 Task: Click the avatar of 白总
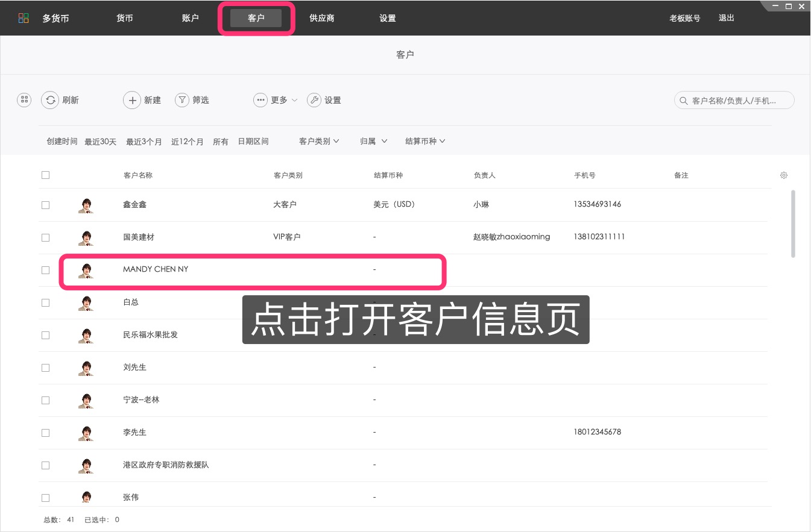click(86, 302)
